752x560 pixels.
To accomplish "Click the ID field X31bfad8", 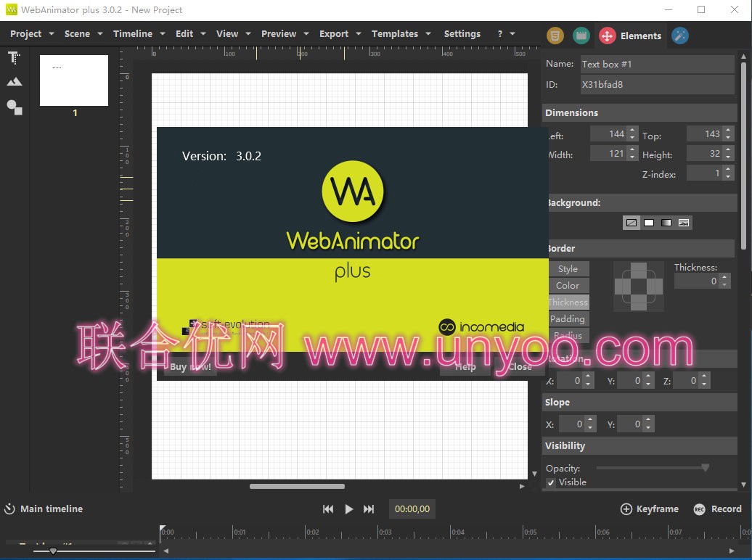I will coord(657,85).
